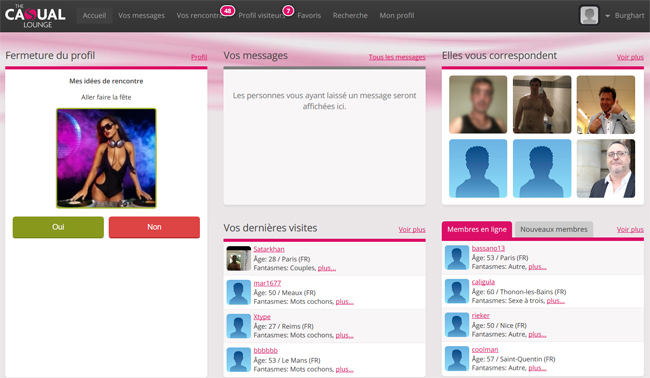Click the Casual Lounge logo

(35, 16)
